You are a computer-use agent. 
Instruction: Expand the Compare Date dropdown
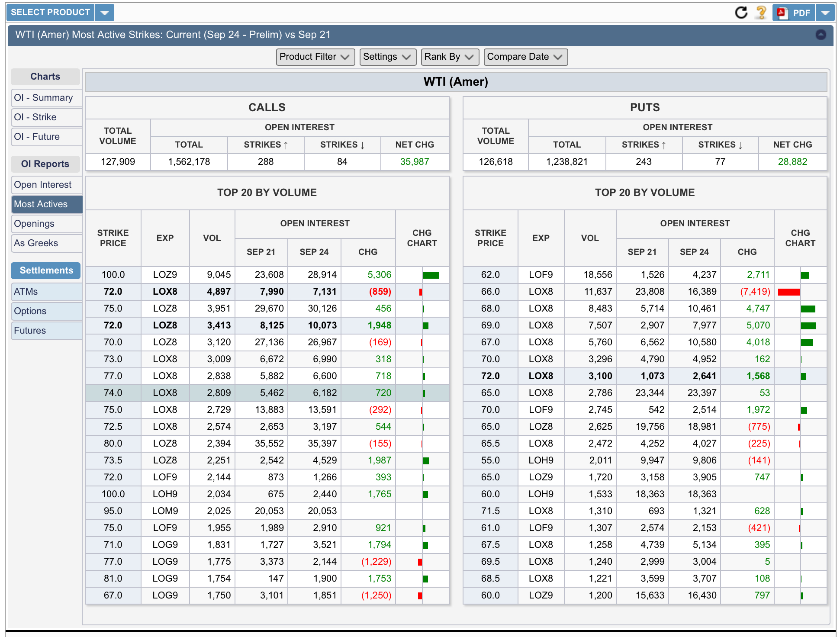click(x=525, y=57)
